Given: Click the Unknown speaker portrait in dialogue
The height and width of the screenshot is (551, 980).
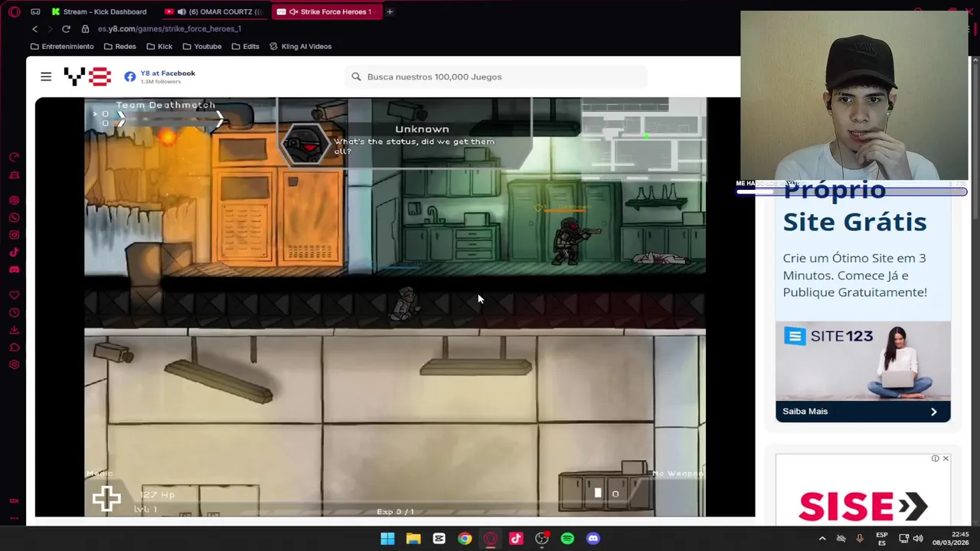Looking at the screenshot, I should 305,145.
